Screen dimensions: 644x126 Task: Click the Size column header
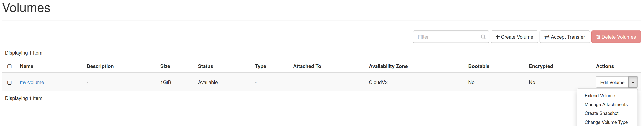(165, 66)
